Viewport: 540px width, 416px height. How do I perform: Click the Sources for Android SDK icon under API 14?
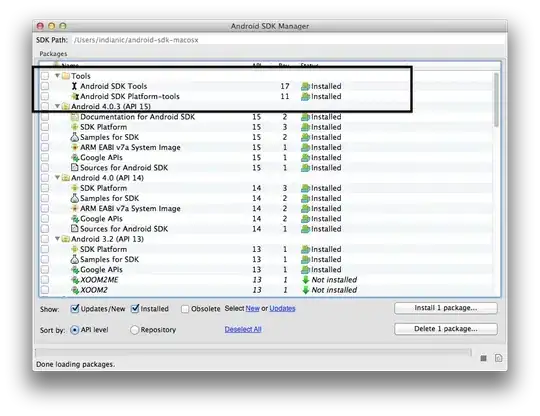[x=74, y=229]
